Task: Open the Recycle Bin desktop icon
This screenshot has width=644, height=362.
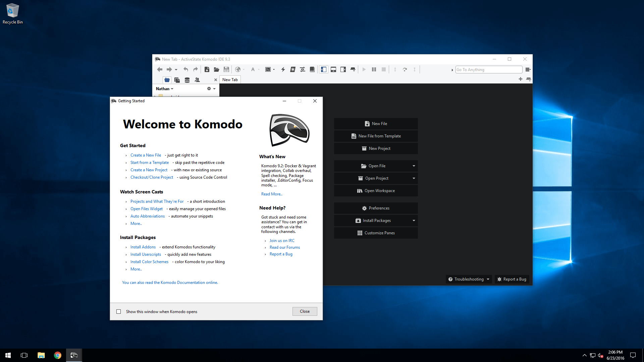Action: (13, 14)
